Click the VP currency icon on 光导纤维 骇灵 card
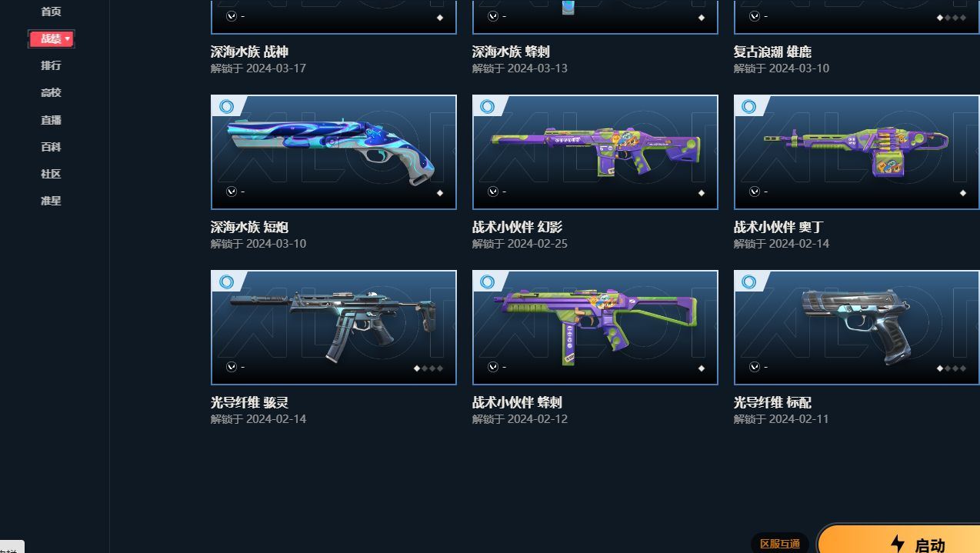 point(232,367)
